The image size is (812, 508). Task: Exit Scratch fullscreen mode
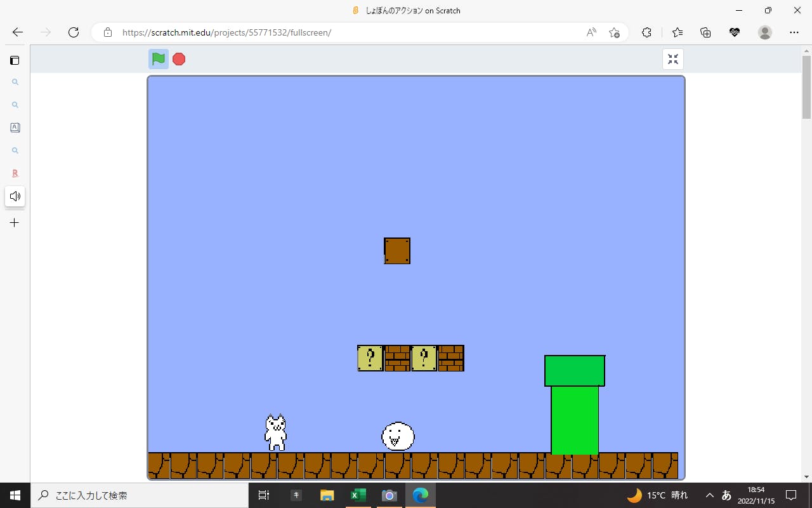673,59
